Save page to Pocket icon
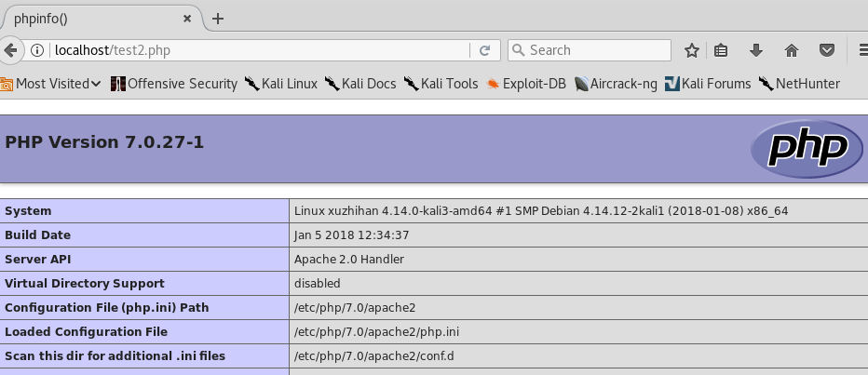868x375 pixels. click(827, 50)
